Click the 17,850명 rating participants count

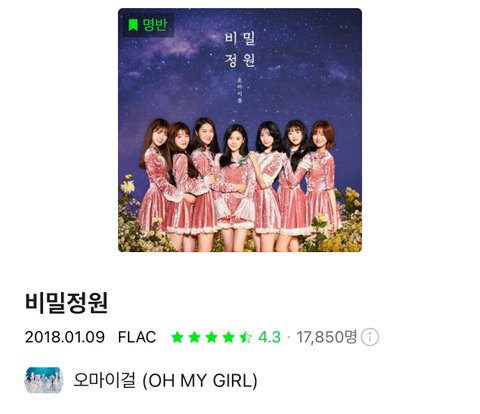pos(326,337)
